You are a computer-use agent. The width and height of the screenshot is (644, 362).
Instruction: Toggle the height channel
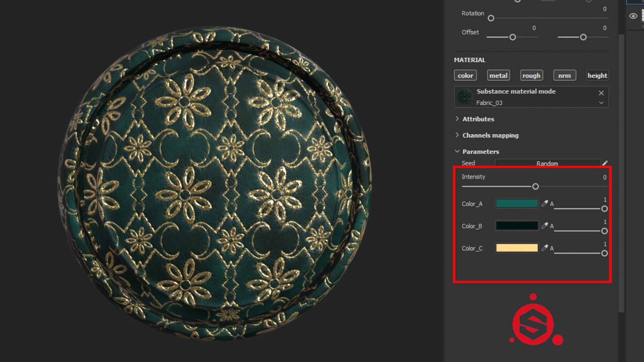click(x=597, y=75)
